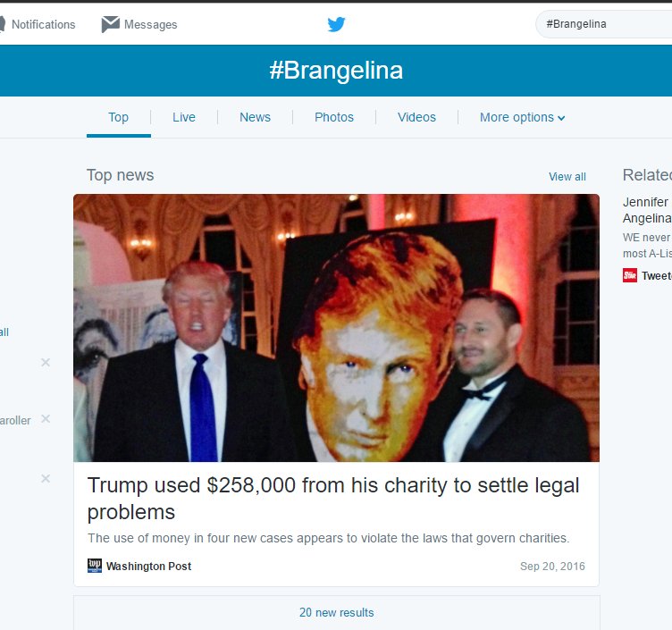Dismiss the top sidebar item with X

(x=46, y=363)
